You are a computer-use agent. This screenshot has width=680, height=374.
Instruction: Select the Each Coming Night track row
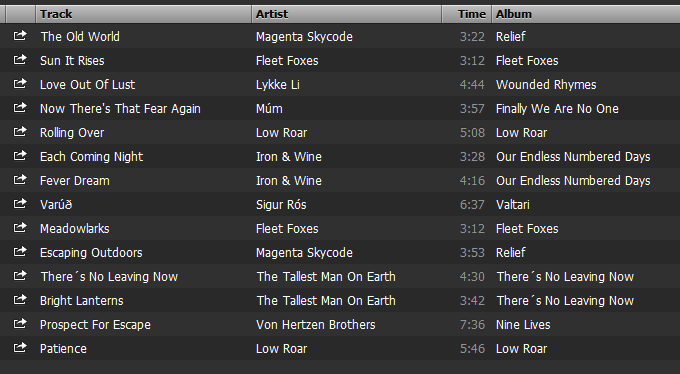[x=340, y=156]
